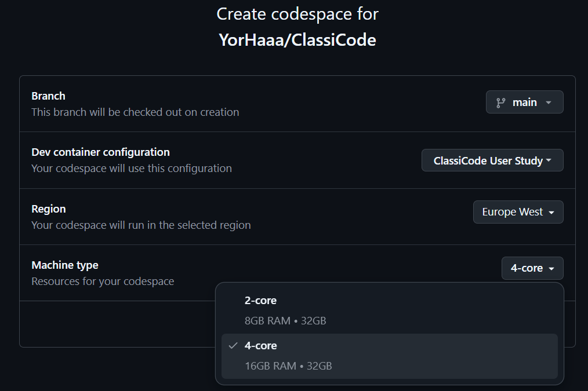Click the Dev container configuration label
588x391 pixels.
100,152
